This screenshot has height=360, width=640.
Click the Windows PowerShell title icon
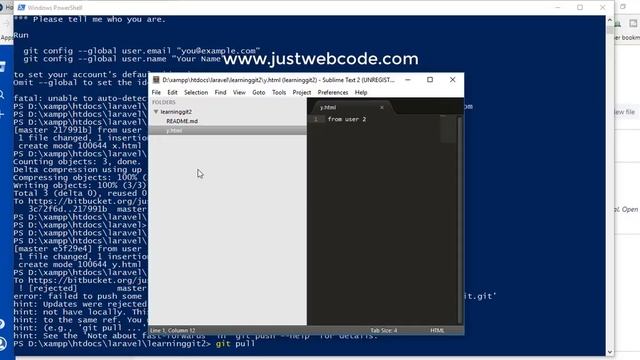pos(22,7)
